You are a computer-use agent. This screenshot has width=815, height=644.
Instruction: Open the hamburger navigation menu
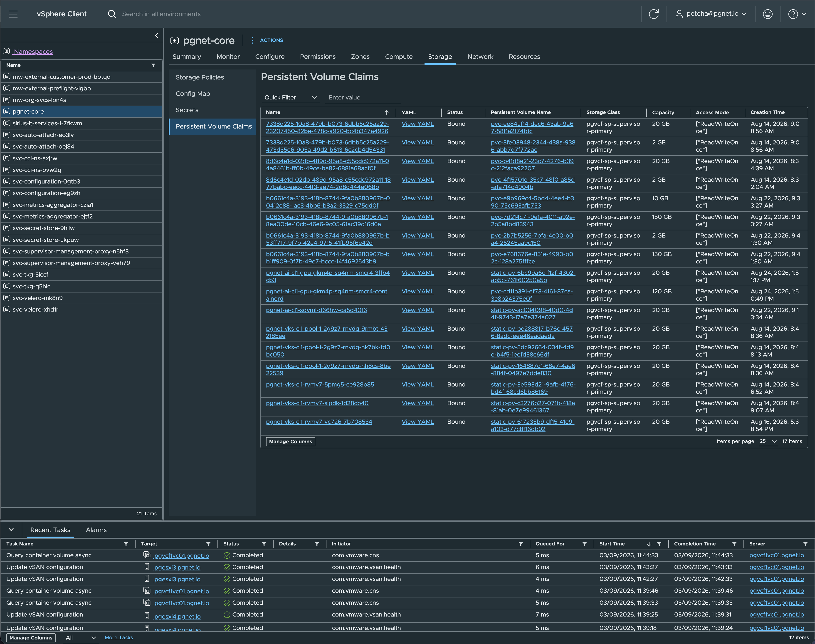pos(13,14)
